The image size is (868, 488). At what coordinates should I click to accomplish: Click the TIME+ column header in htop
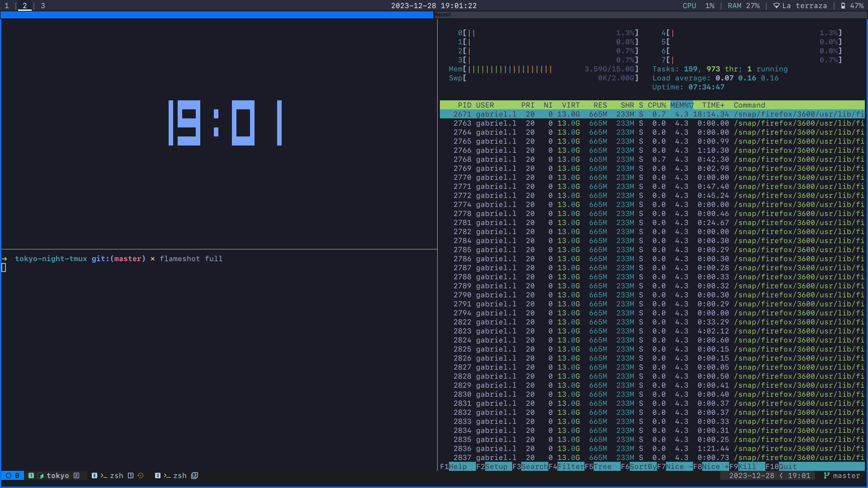tap(713, 105)
